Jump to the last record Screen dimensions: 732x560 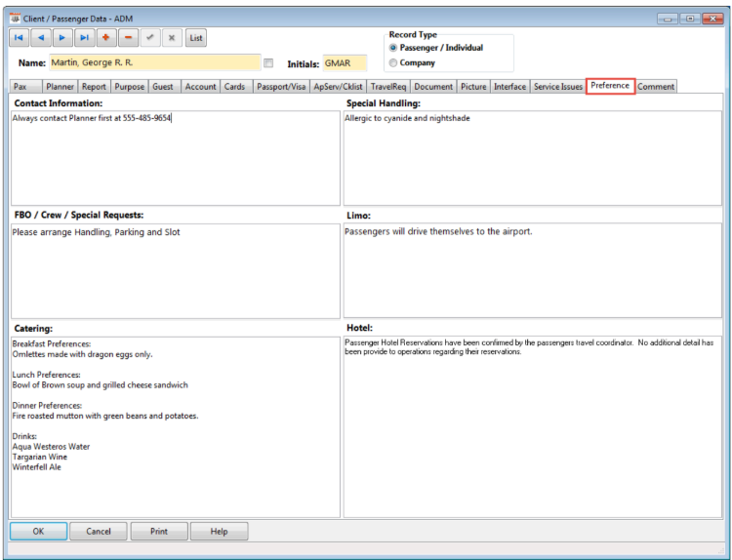84,38
